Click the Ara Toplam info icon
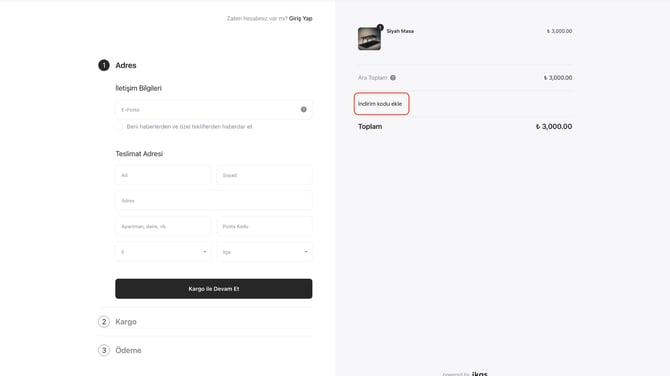Viewport: 670px width, 376px height. click(x=393, y=77)
